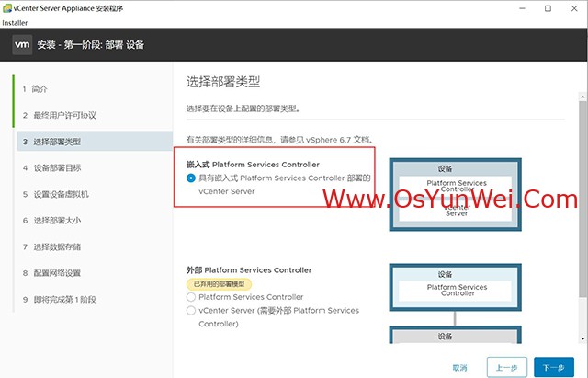588x378 pixels.
Task: Select step 3 选择部署类型
Action: tap(95, 142)
